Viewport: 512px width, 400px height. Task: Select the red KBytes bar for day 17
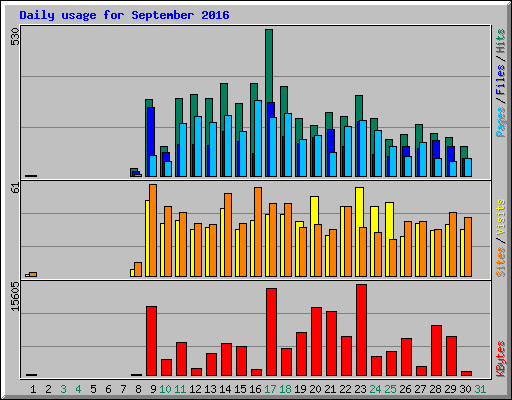[x=271, y=332]
